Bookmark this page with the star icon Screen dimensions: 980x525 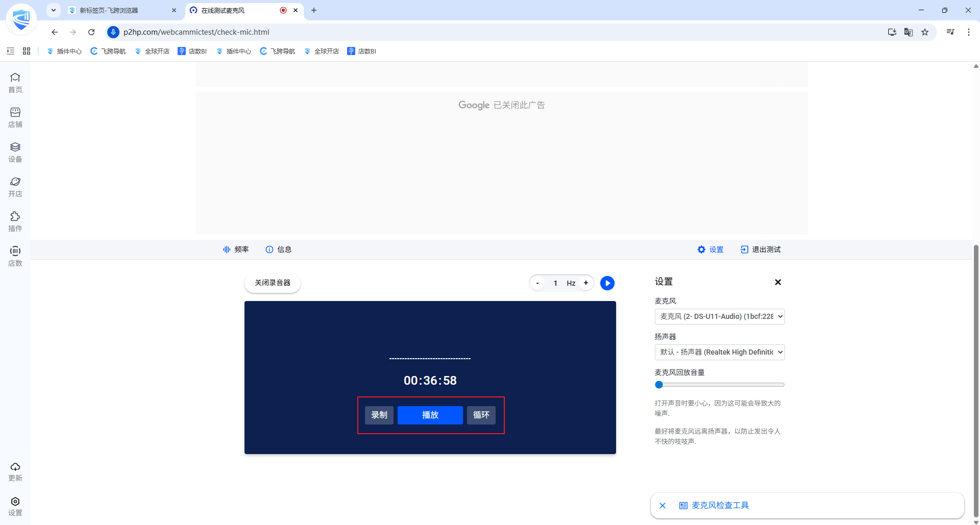pyautogui.click(x=925, y=32)
